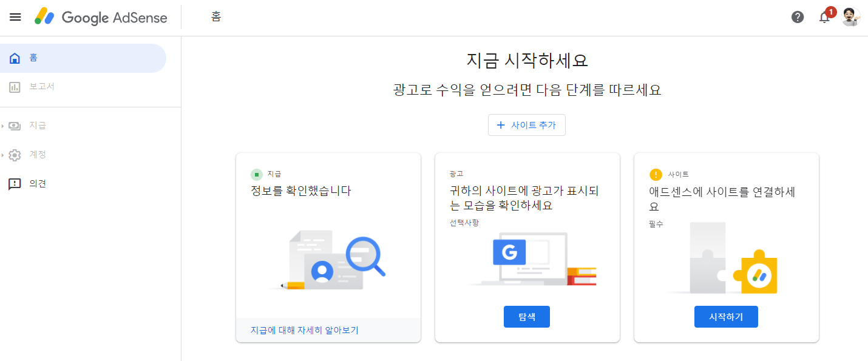The width and height of the screenshot is (868, 361).
Task: Click the 지금 시작하세요 title
Action: tap(527, 61)
